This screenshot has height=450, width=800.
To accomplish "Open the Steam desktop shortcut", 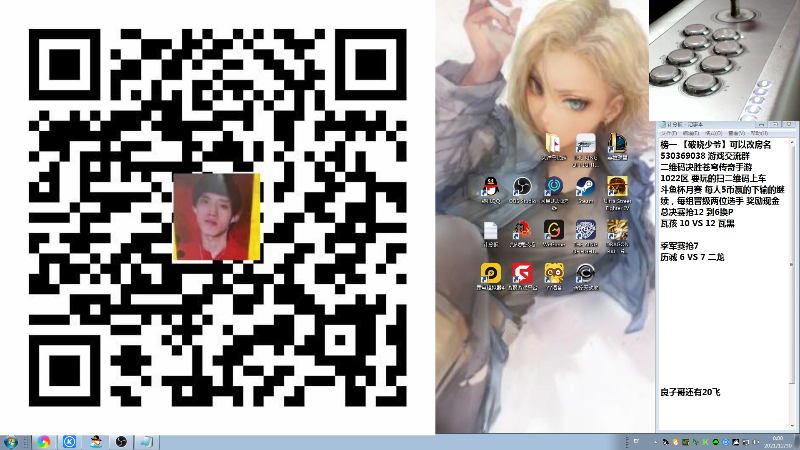I will 585,190.
